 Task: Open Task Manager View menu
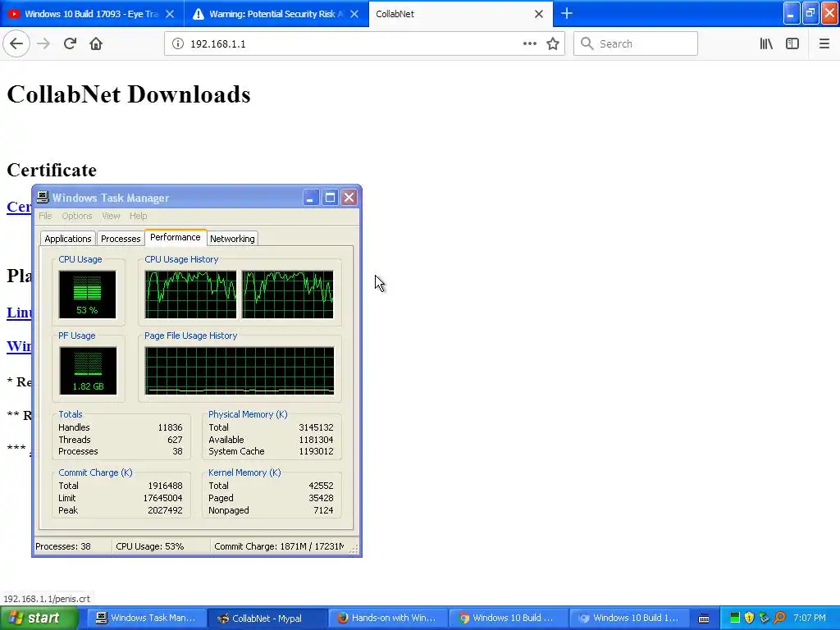pos(111,216)
